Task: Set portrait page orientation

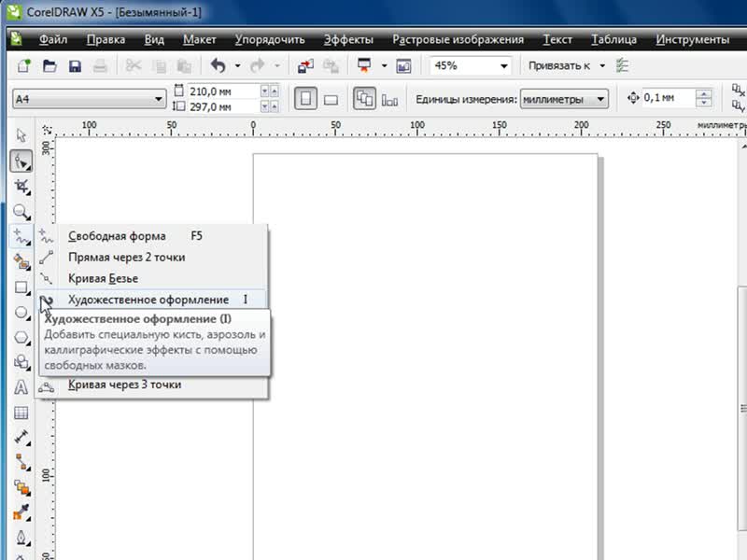Action: 305,99
